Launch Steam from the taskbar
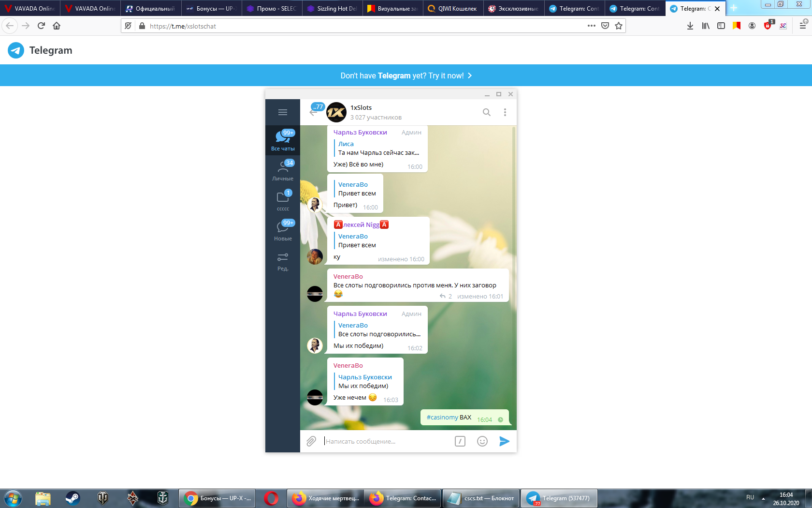Viewport: 812px width, 508px height. click(x=72, y=498)
